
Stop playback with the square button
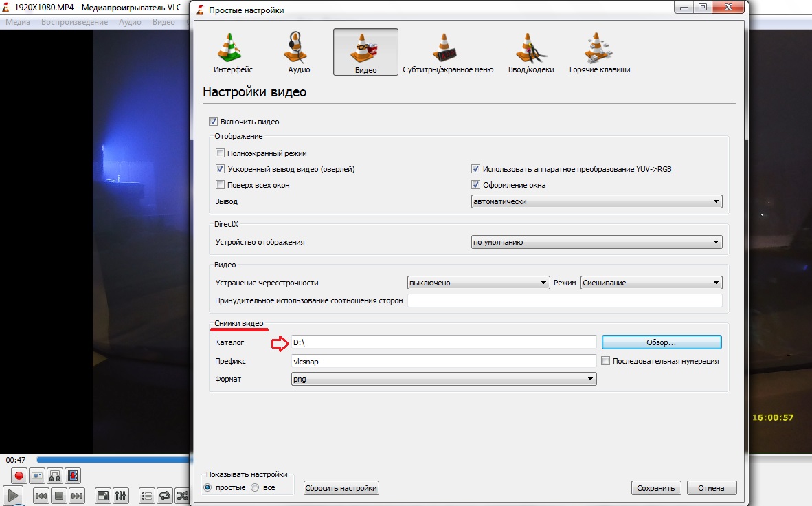coord(59,495)
